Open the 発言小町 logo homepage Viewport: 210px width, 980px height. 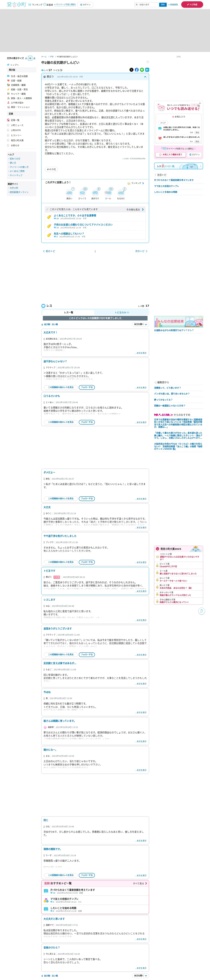point(16,5)
